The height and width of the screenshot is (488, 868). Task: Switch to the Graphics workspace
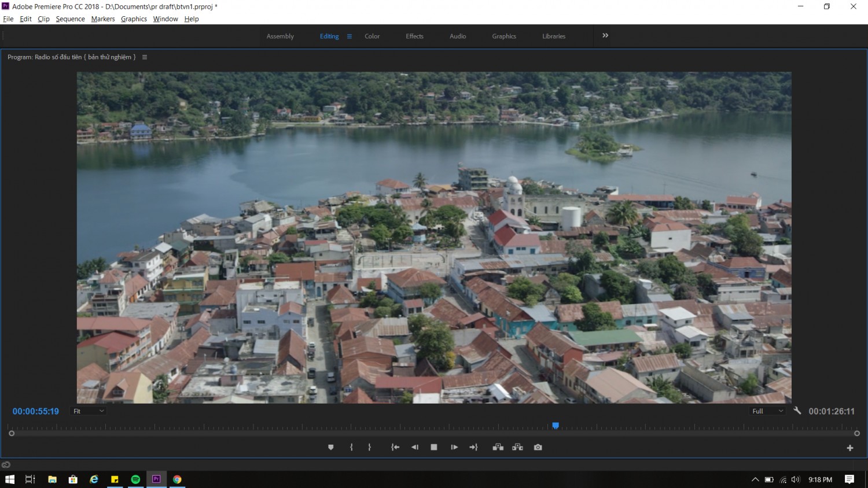tap(504, 36)
